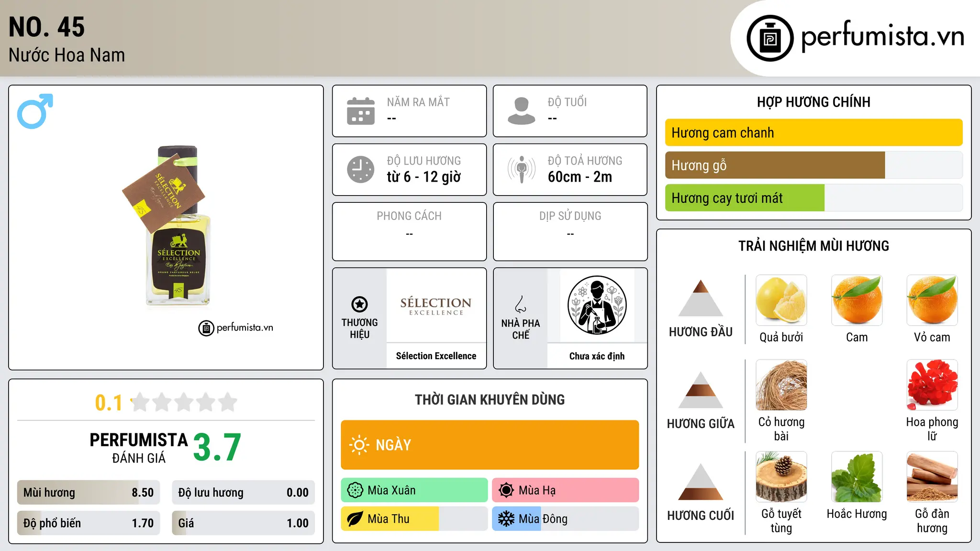Click the Dịp Sử Dụng occasion card
The width and height of the screenshot is (980, 551).
point(570,231)
